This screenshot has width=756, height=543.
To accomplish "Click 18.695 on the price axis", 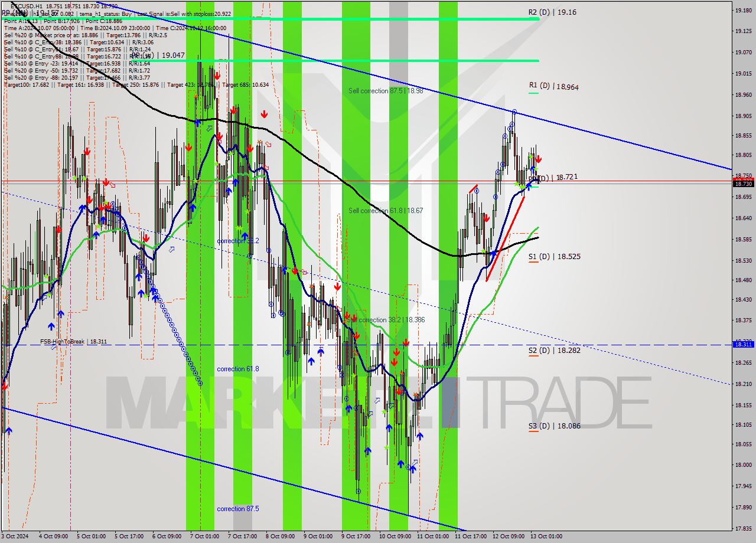I will tap(743, 197).
